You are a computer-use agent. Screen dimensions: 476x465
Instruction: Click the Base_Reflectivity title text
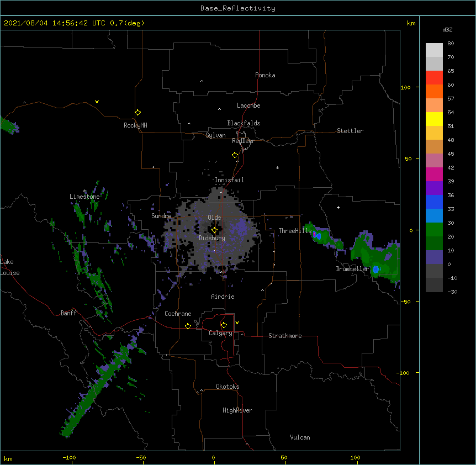pyautogui.click(x=238, y=8)
